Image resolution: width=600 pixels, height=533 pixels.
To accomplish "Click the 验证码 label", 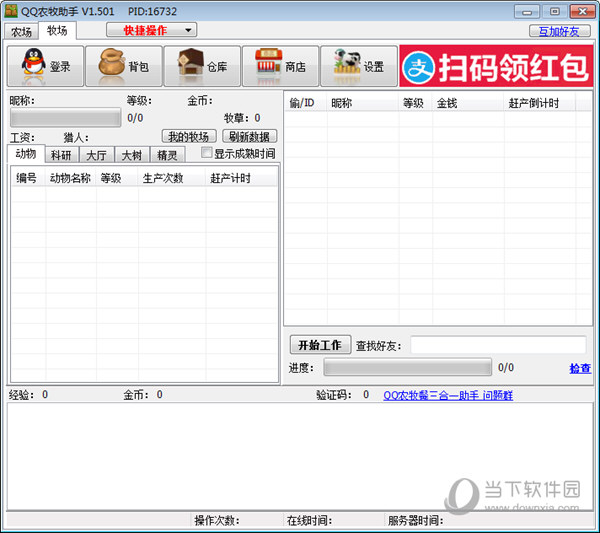I will click(334, 394).
